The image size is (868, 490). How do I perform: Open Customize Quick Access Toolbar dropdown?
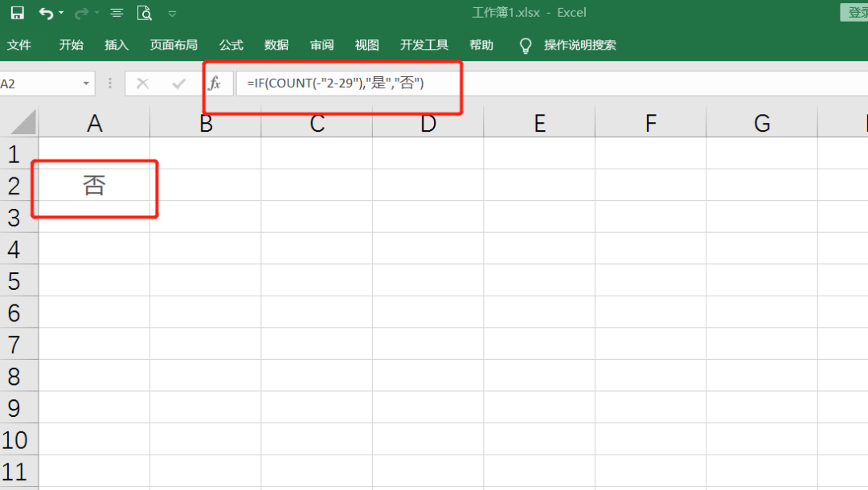coord(172,14)
